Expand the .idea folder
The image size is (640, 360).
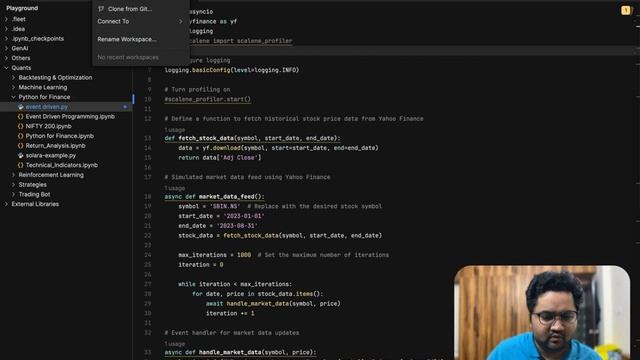coord(6,29)
